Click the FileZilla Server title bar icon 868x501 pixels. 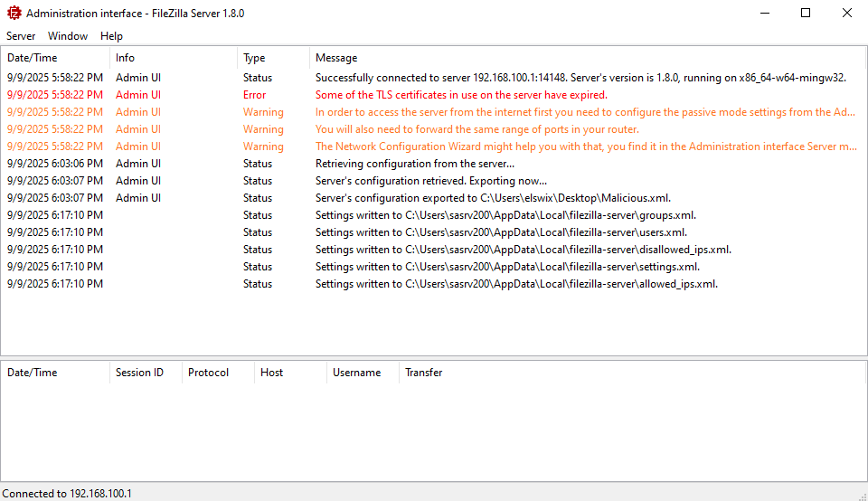(x=14, y=13)
